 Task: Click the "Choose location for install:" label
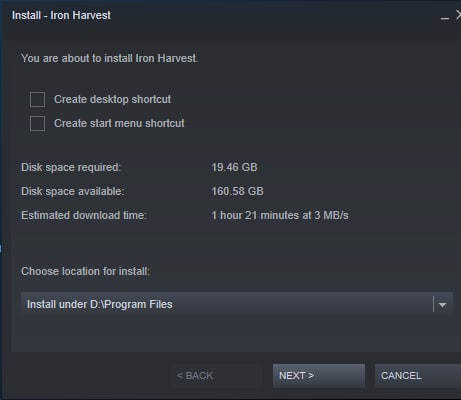(x=86, y=271)
